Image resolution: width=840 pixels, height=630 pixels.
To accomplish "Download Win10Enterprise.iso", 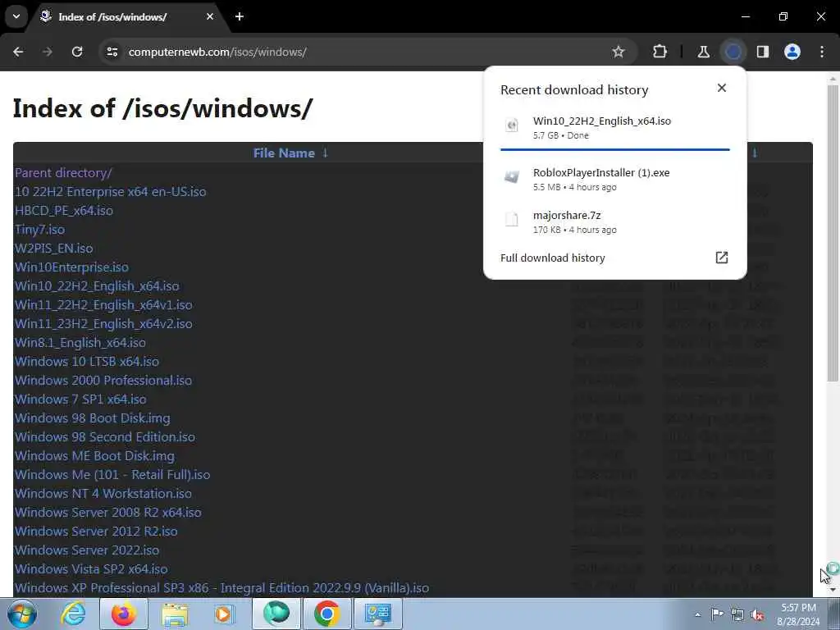I will 71,267.
